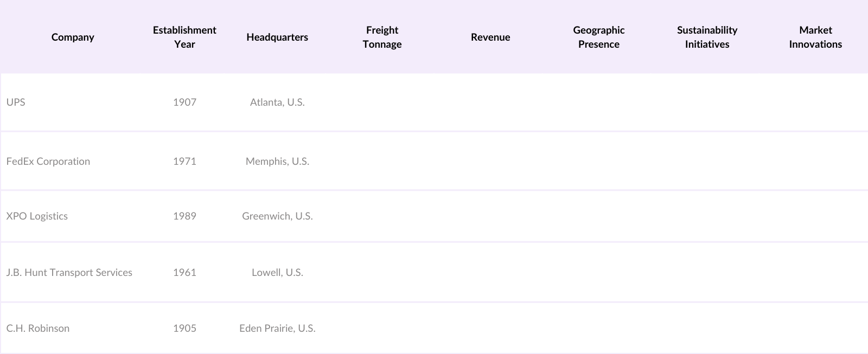Select the Market Innovations column header
Image resolution: width=868 pixels, height=354 pixels.
coord(815,37)
